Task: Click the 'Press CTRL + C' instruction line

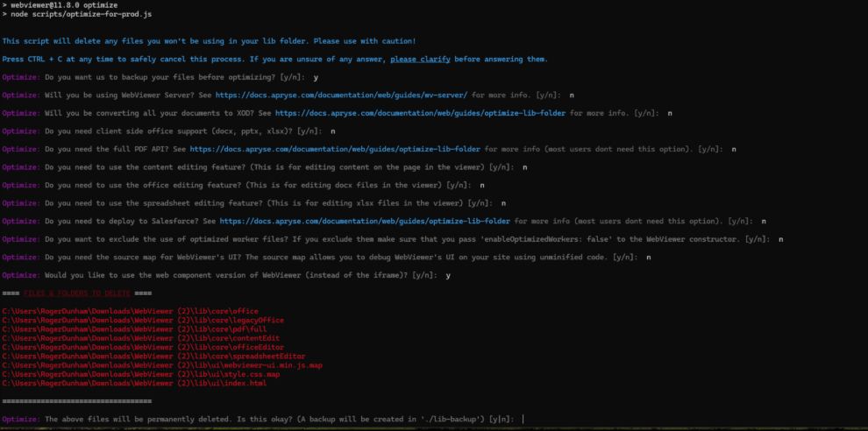Action: pos(275,60)
